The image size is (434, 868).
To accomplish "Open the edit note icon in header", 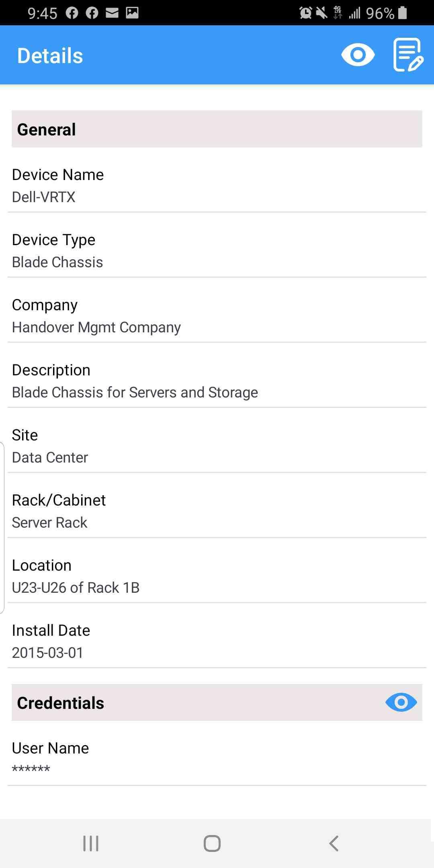I will [408, 55].
